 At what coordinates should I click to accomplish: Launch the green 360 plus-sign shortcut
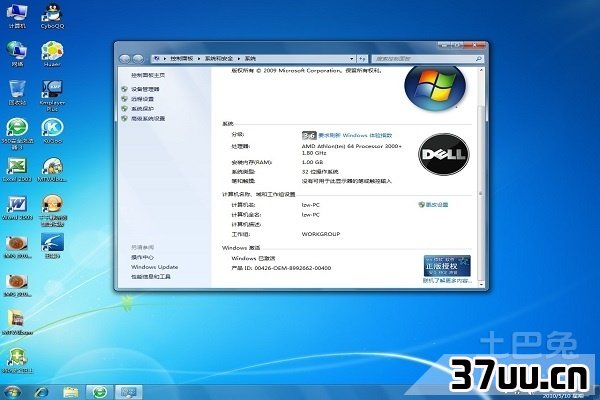(x=17, y=361)
